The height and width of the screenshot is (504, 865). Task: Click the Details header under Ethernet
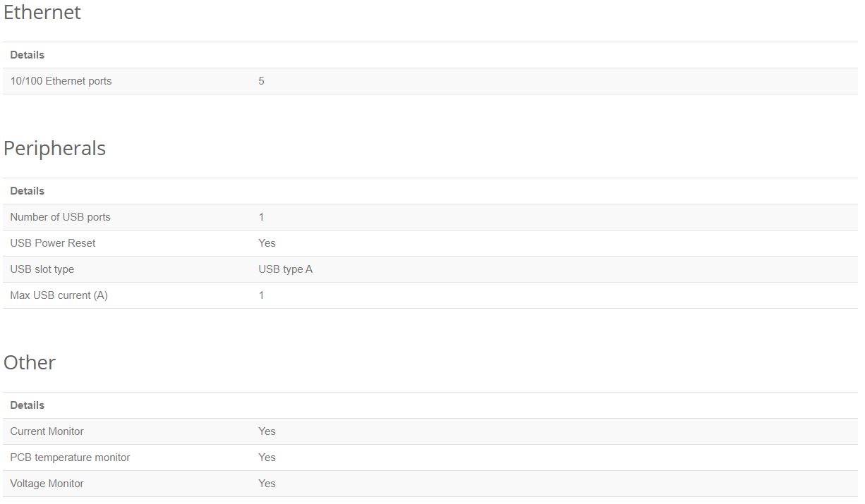point(27,55)
